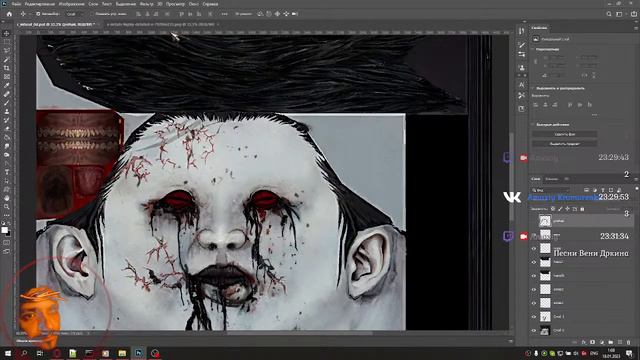The width and height of the screenshot is (640, 360).
Task: Toggle Quick Mask mode icon
Action: [x=7, y=242]
